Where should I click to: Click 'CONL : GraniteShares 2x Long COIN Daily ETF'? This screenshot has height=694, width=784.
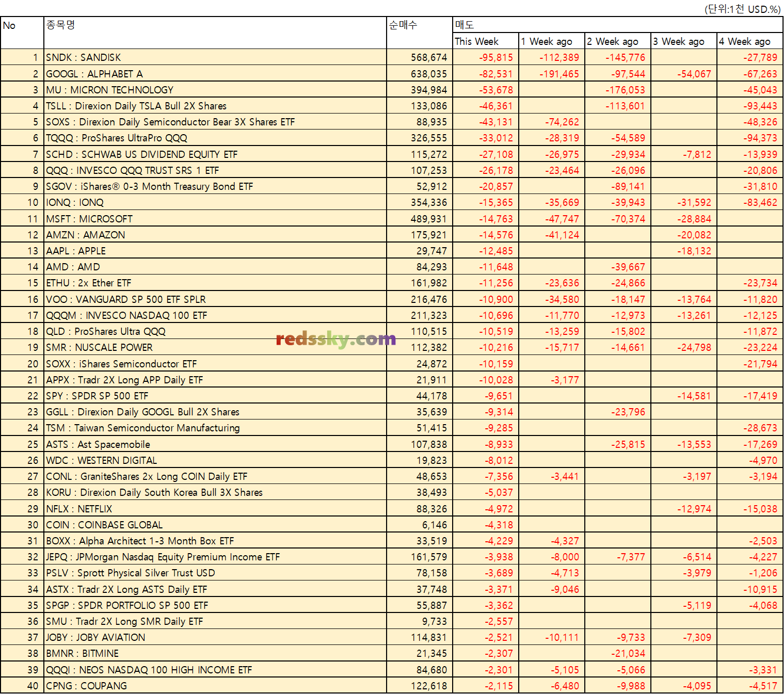tap(215, 476)
